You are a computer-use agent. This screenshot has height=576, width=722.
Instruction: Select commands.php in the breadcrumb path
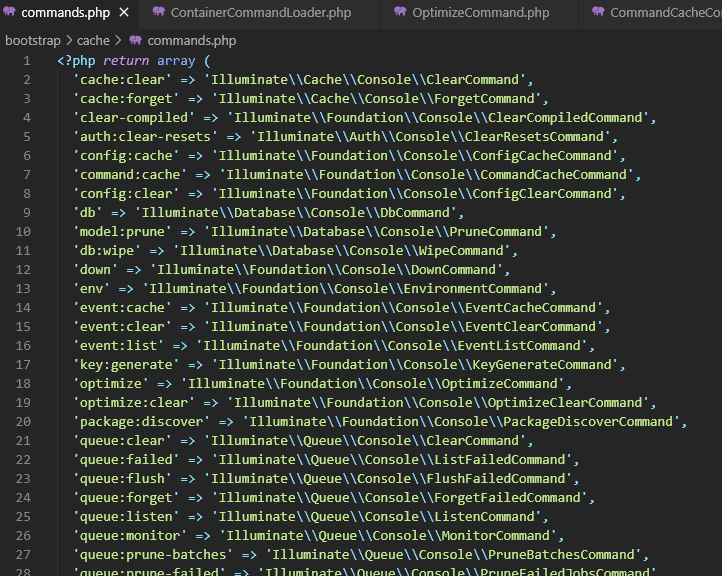click(x=192, y=41)
